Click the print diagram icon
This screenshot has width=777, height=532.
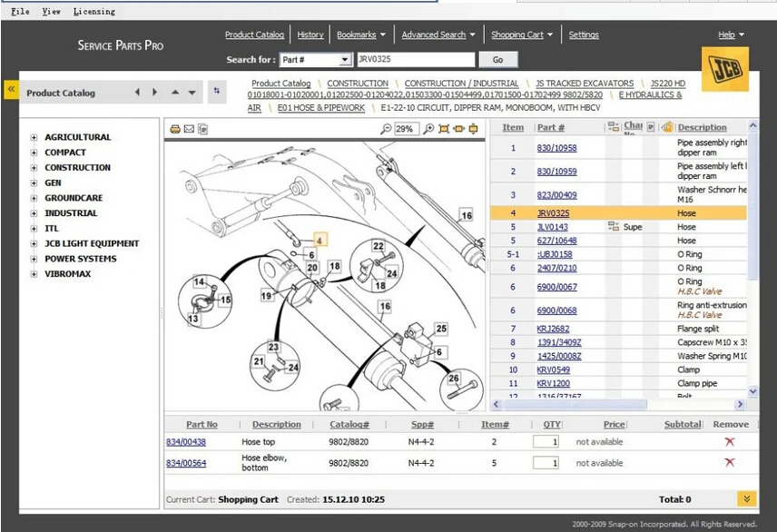[174, 129]
